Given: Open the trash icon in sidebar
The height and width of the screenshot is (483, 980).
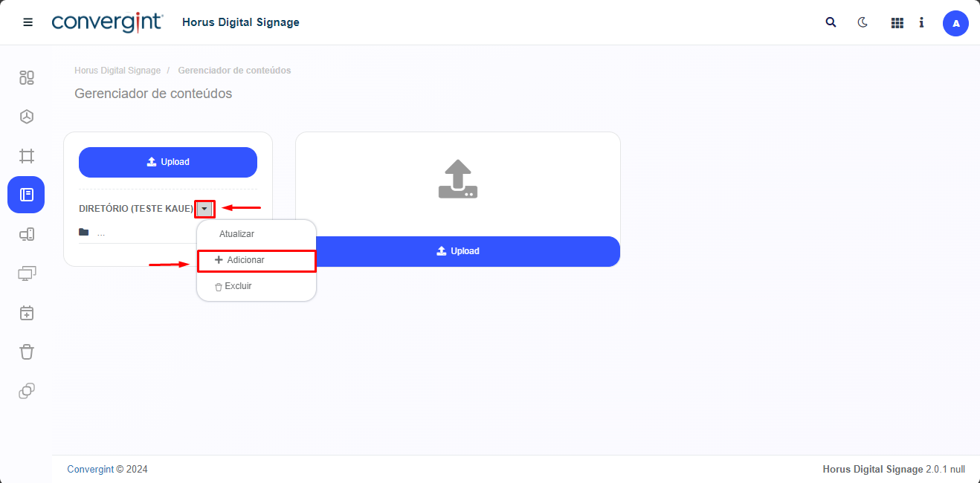Looking at the screenshot, I should click(27, 351).
